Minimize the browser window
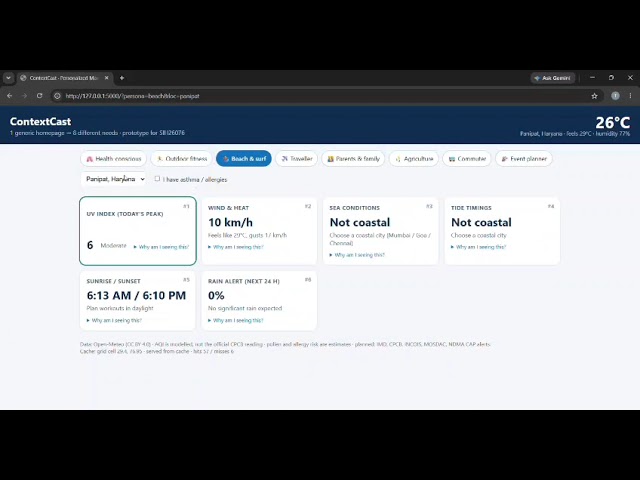Screen dimensions: 640x480 (592, 78)
